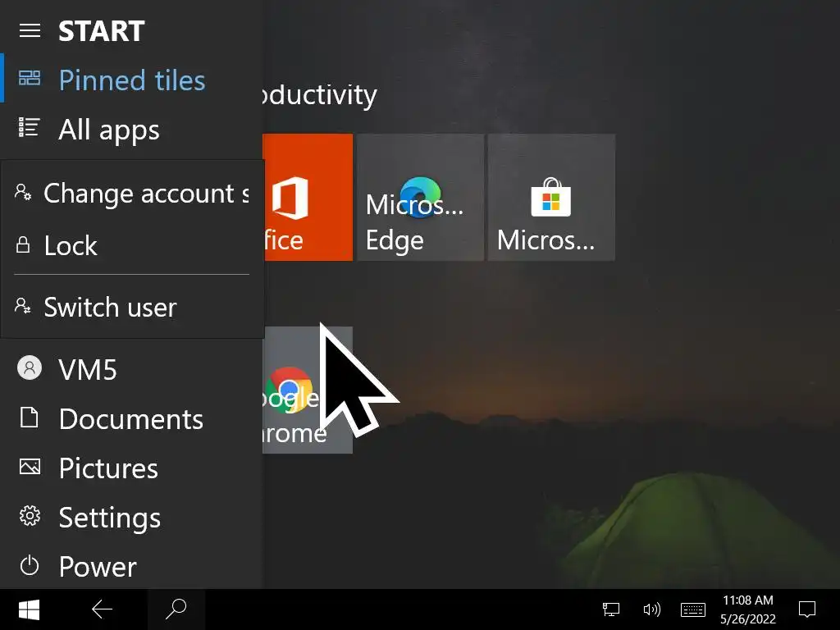Open the volume speaker icon
Image resolution: width=840 pixels, height=630 pixels.
coord(651,609)
